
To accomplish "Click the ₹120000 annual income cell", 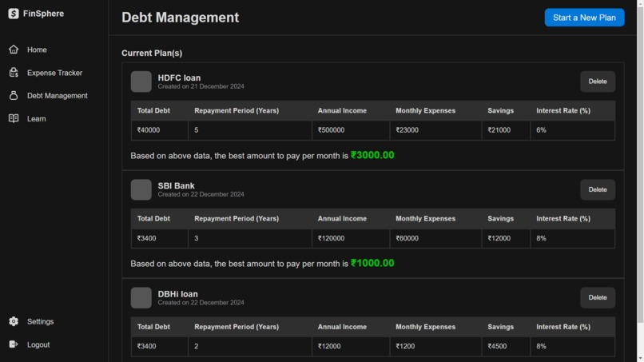I will (351, 238).
